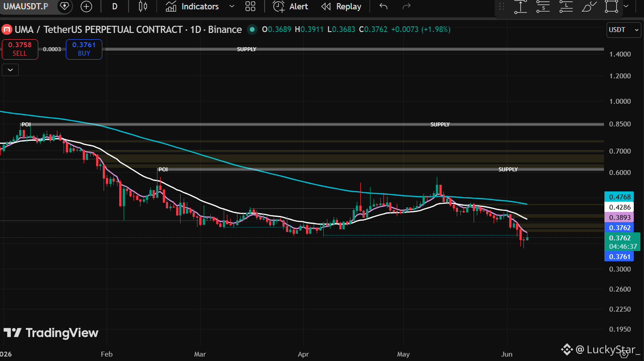Viewport: 644px width, 361px height.
Task: Click the Mar label on time axis
Action: [201, 354]
